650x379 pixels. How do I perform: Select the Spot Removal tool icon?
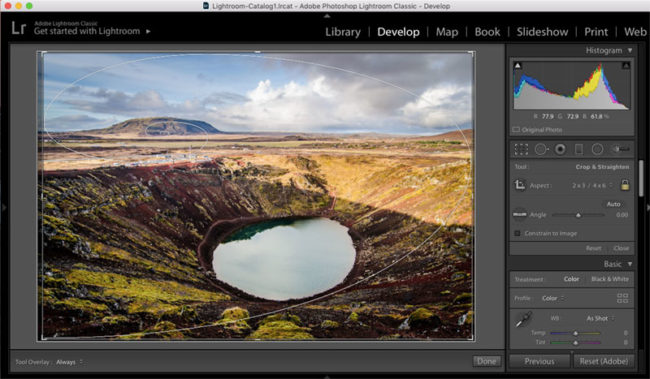click(541, 149)
